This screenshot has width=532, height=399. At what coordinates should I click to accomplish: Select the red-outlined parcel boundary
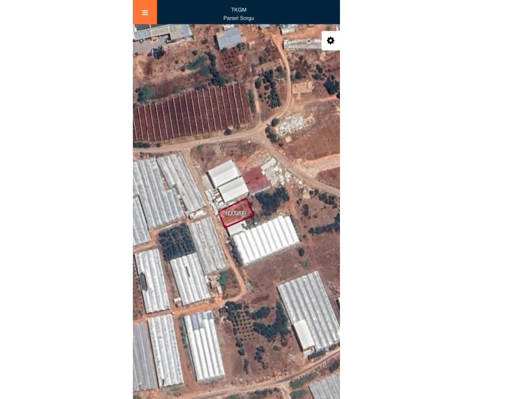pyautogui.click(x=236, y=213)
